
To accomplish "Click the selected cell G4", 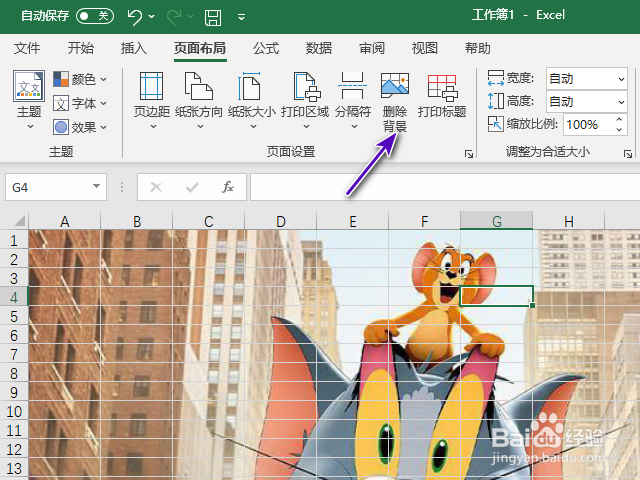I will (x=497, y=296).
